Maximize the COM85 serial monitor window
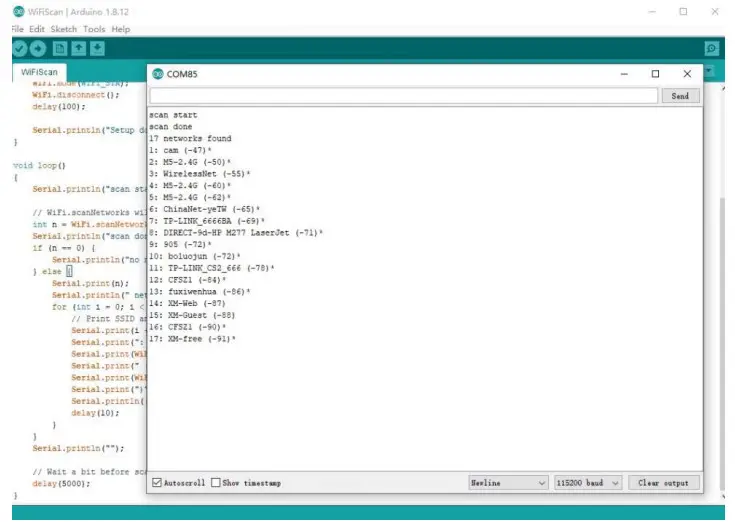735x522 pixels. pos(655,74)
